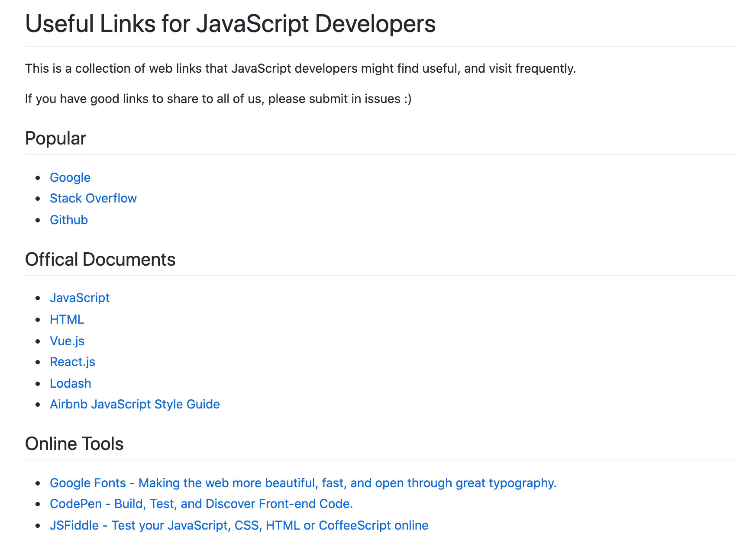Click the sentence about submitting links in issues
The width and height of the screenshot is (756, 540).
[x=219, y=98]
